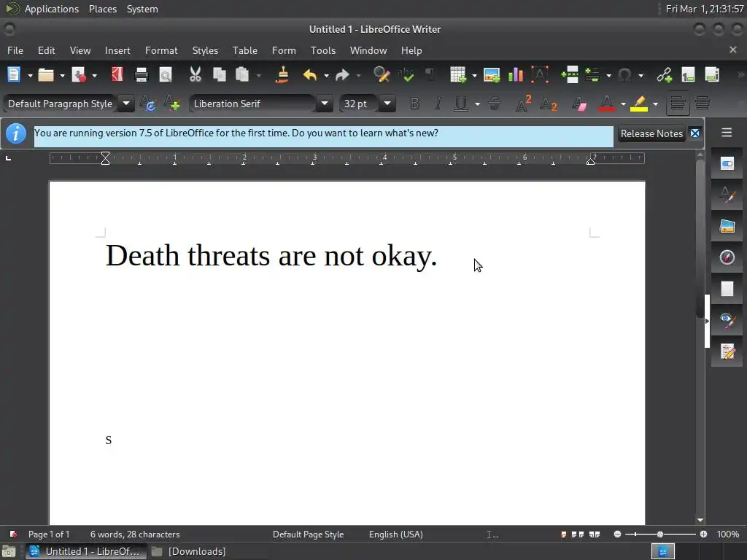Open the Format menu

(x=161, y=50)
